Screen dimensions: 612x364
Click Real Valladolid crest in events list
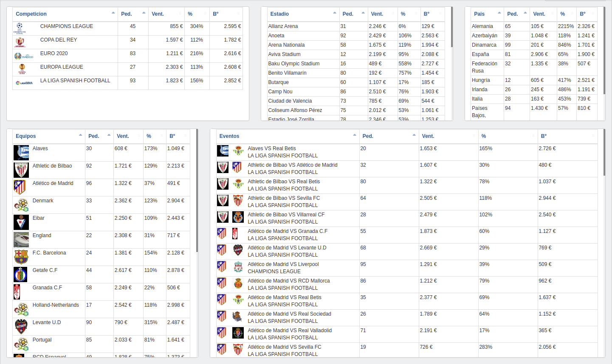pos(238,333)
